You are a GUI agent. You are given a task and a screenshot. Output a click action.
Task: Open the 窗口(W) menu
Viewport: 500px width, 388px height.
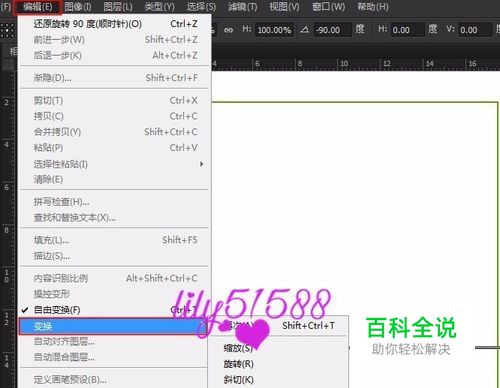tap(329, 7)
